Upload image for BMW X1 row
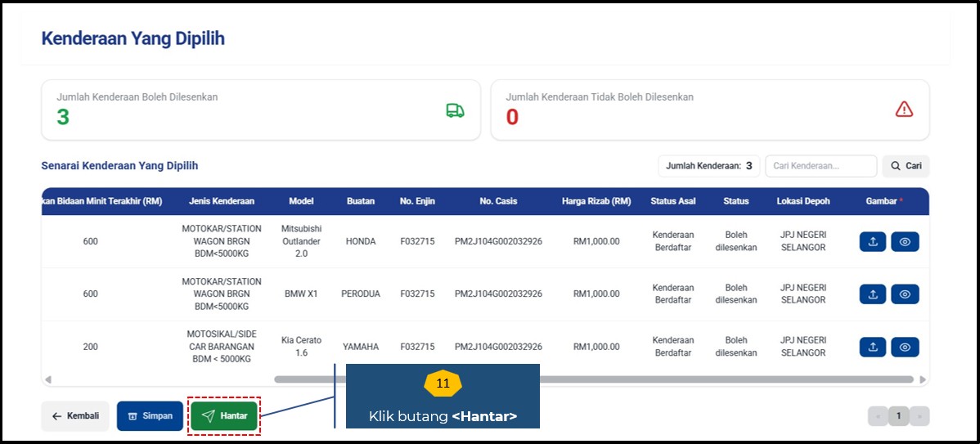Image resolution: width=980 pixels, height=444 pixels. click(872, 294)
